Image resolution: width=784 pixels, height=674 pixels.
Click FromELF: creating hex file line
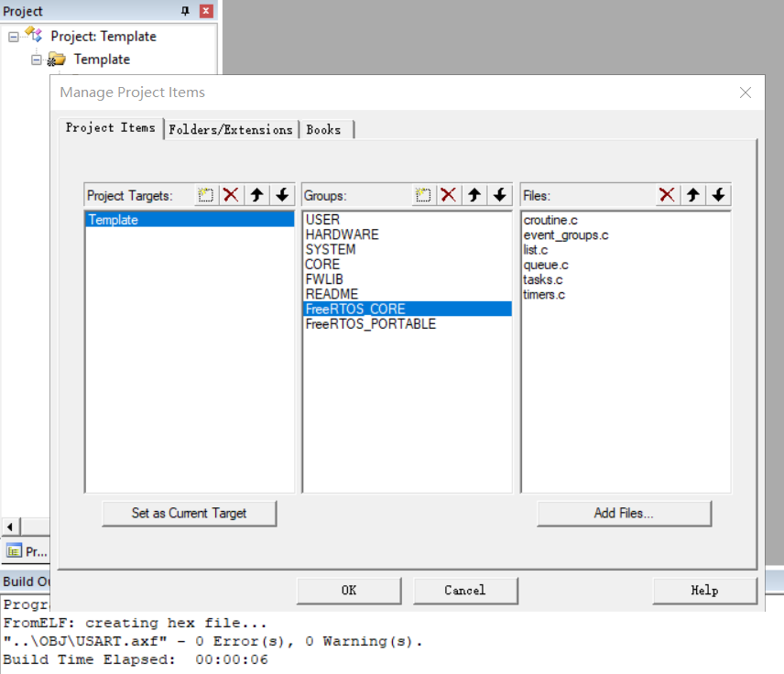[x=135, y=623]
